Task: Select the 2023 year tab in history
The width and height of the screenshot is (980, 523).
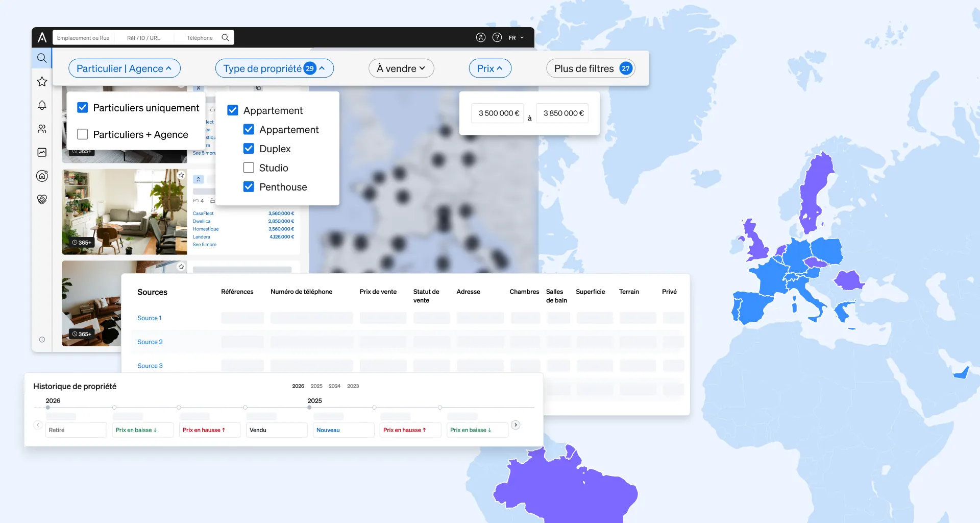Action: 353,386
